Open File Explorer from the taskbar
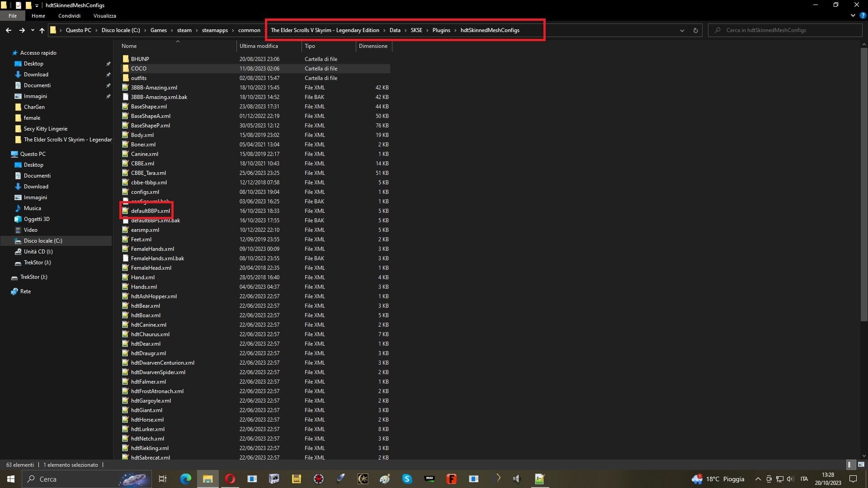This screenshot has height=488, width=868. [x=208, y=479]
